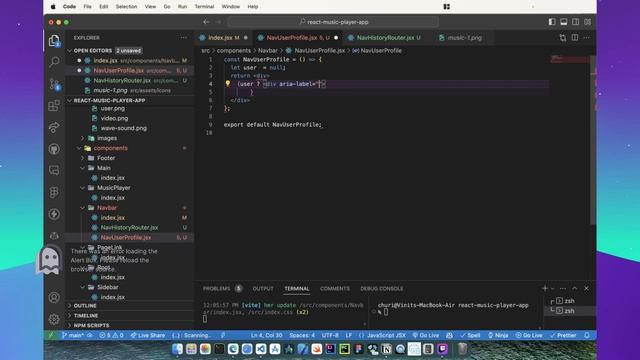Add a new terminal with plus icon
Image resolution: width=640 pixels, height=360 pixels.
coord(544,289)
